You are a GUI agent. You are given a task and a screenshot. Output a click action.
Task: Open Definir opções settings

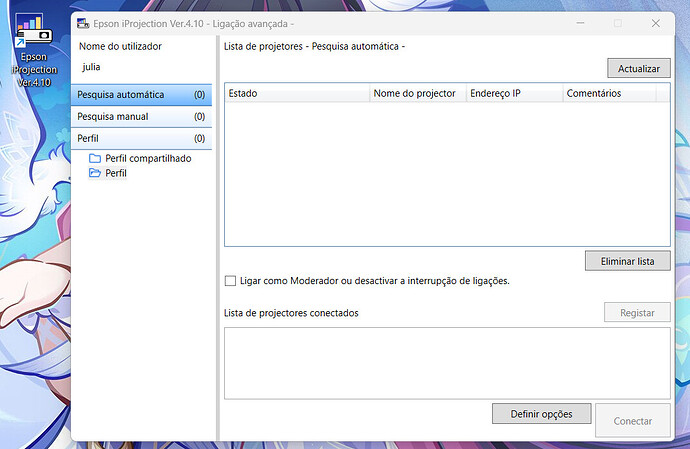coord(541,414)
